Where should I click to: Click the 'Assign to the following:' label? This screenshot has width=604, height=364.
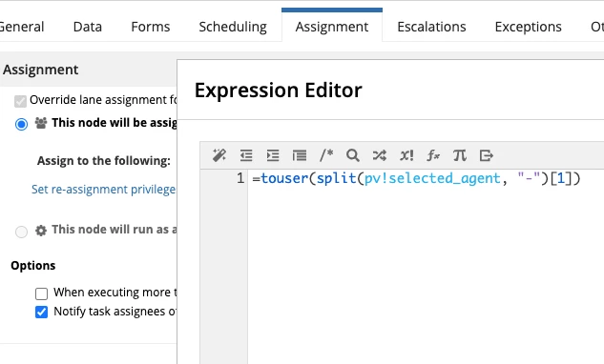click(104, 161)
